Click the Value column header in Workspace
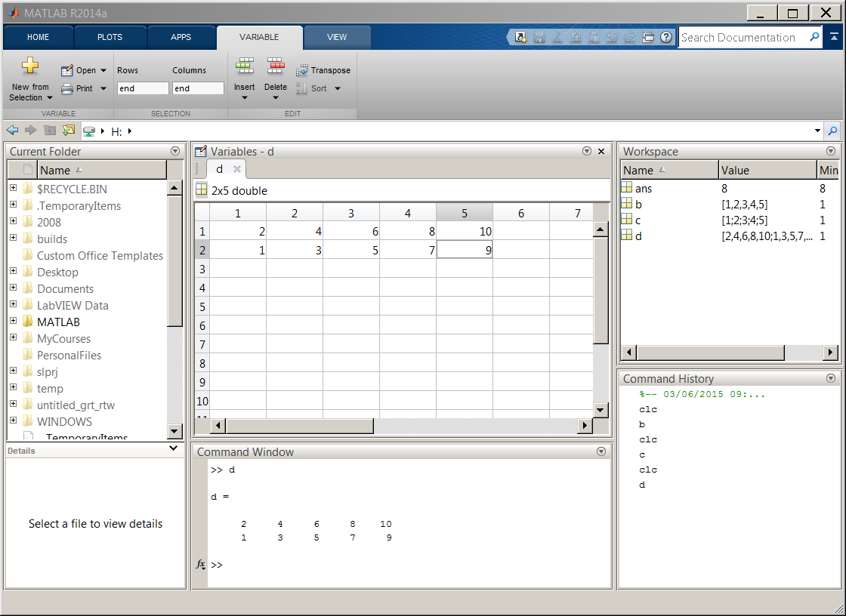The image size is (846, 616). 767,170
